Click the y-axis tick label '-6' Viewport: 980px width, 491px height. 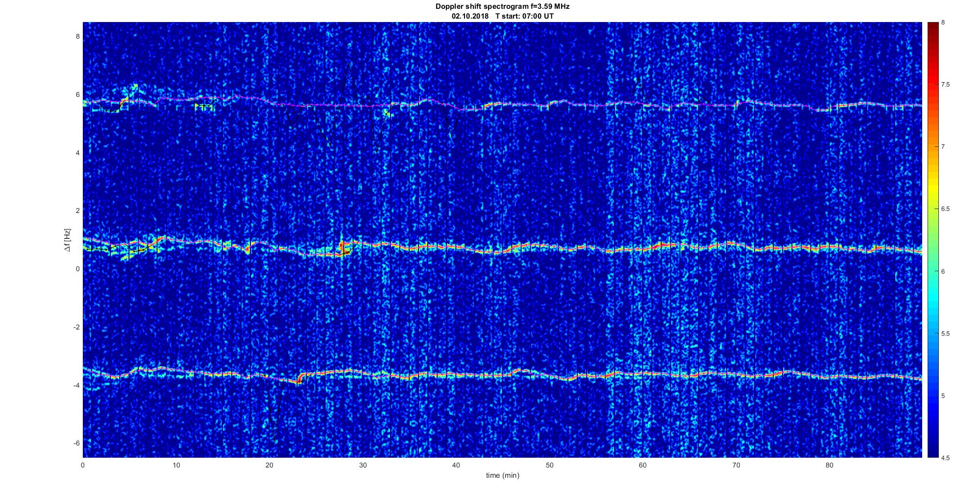pos(76,443)
